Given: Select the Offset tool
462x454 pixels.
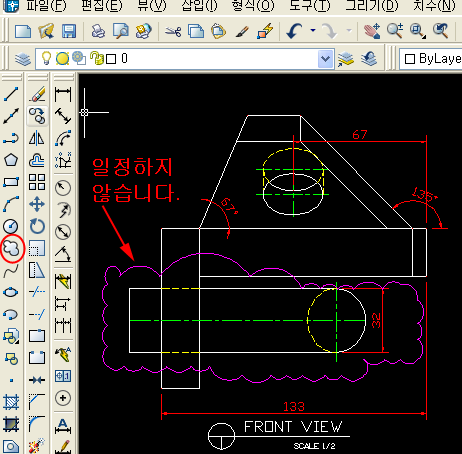Looking at the screenshot, I should click(x=37, y=160).
